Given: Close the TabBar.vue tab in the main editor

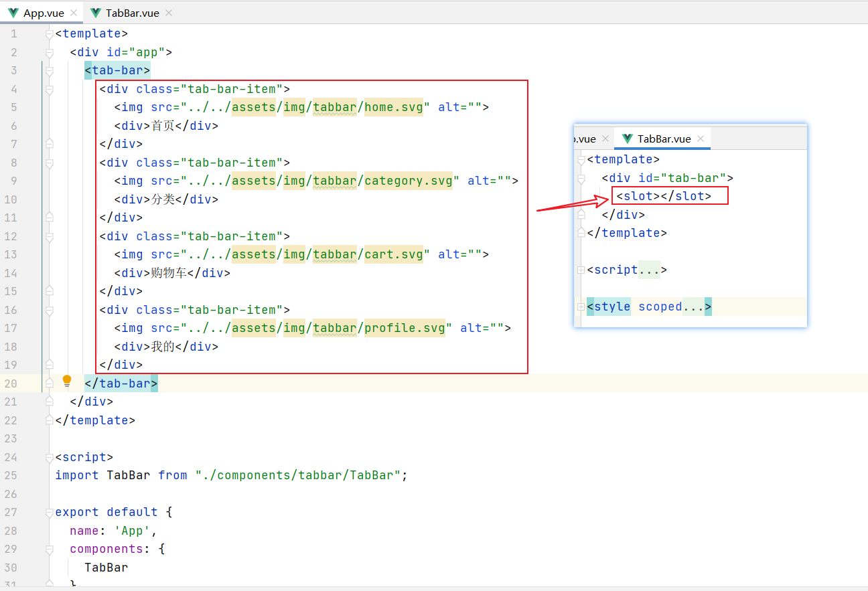Looking at the screenshot, I should pos(168,13).
